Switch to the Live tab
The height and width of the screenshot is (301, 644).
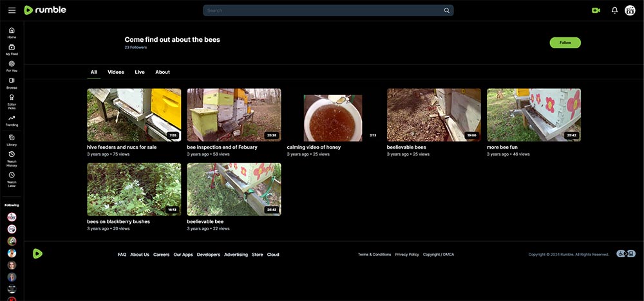(x=140, y=72)
